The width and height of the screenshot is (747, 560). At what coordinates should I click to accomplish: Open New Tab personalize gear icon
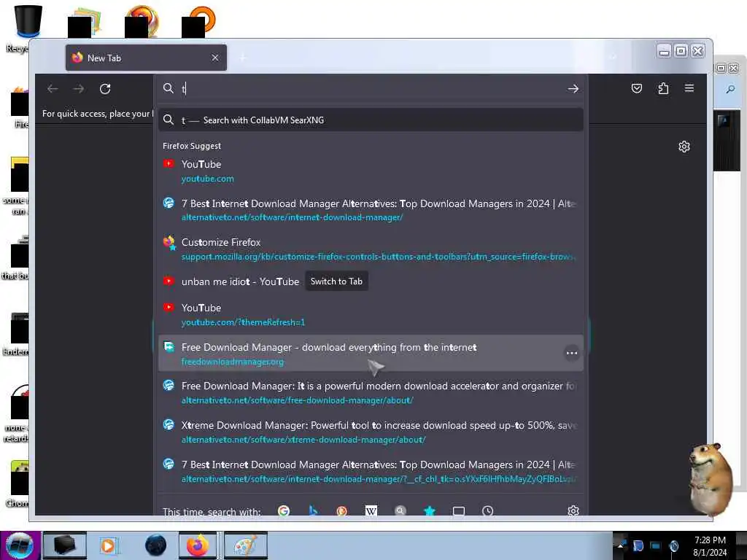coord(684,147)
